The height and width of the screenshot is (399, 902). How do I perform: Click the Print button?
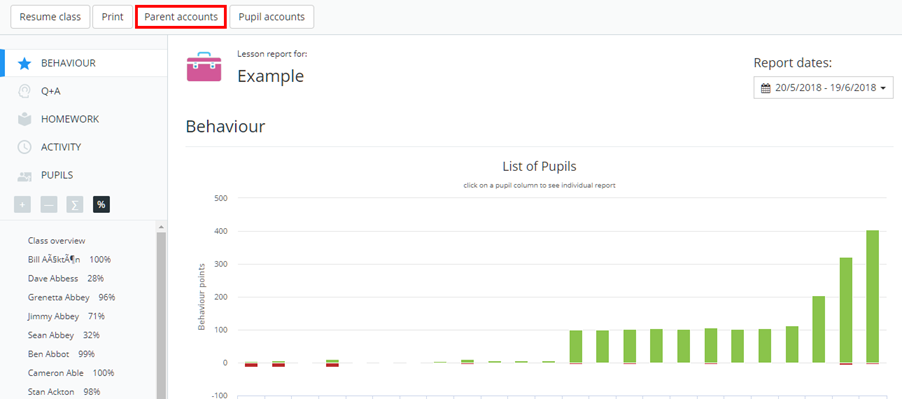tap(113, 17)
